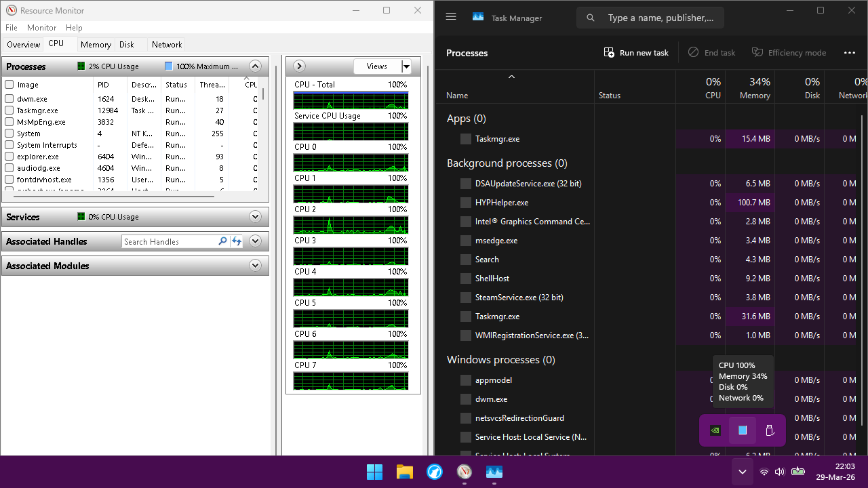868x488 pixels.
Task: Click the Task Manager CPU meter tray icon
Action: [x=743, y=430]
